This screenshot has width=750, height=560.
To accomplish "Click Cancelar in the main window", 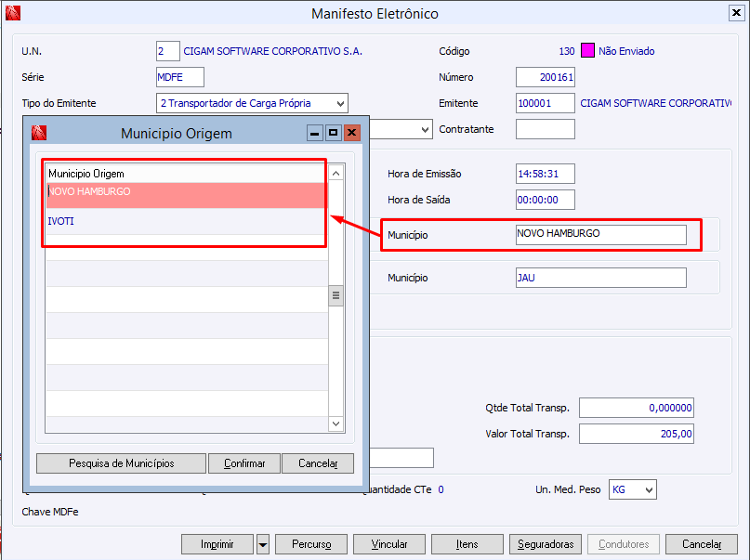I will (x=702, y=544).
